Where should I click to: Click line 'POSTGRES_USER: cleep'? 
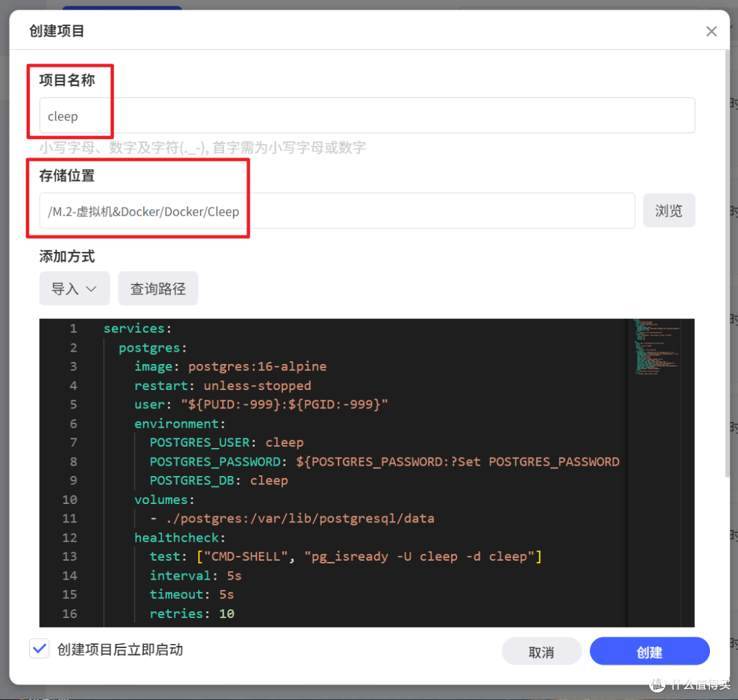(x=226, y=443)
